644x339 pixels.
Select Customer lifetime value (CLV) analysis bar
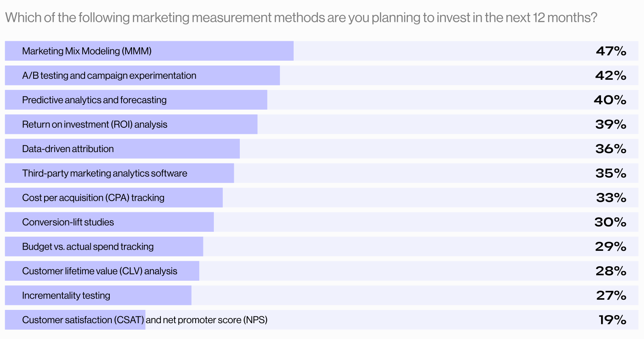coord(102,271)
